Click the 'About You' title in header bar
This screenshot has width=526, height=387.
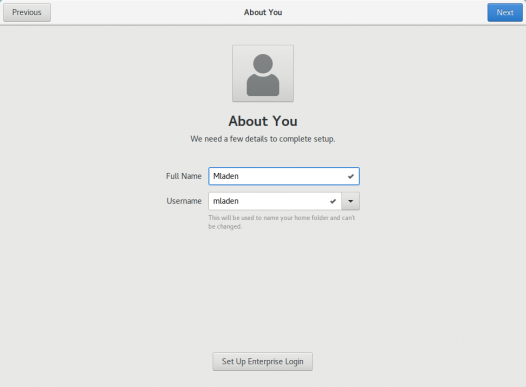pyautogui.click(x=263, y=12)
